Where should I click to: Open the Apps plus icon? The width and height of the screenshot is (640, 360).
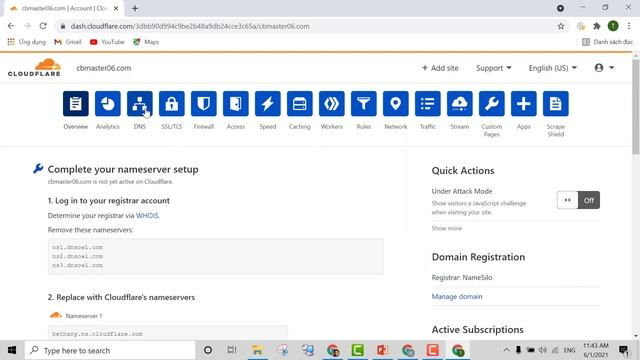524,104
